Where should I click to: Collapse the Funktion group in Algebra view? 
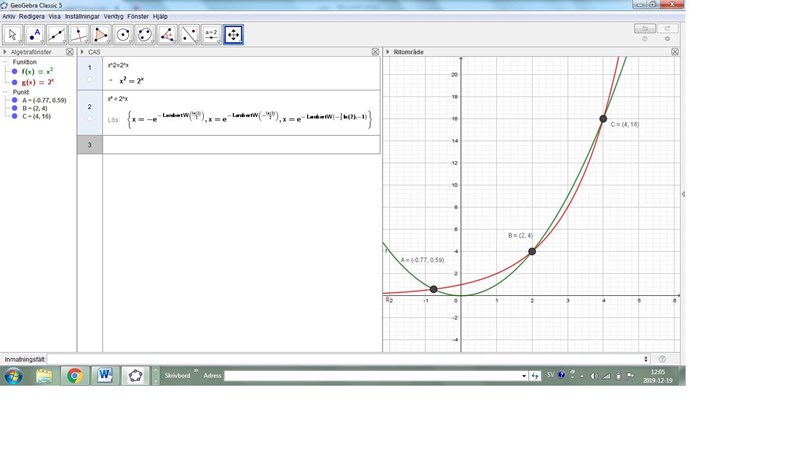(6, 62)
